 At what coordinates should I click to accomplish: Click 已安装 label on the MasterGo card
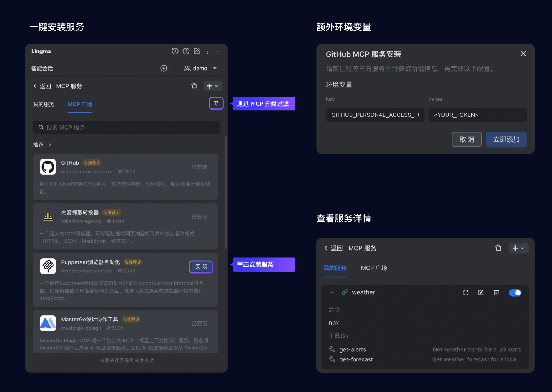[199, 323]
